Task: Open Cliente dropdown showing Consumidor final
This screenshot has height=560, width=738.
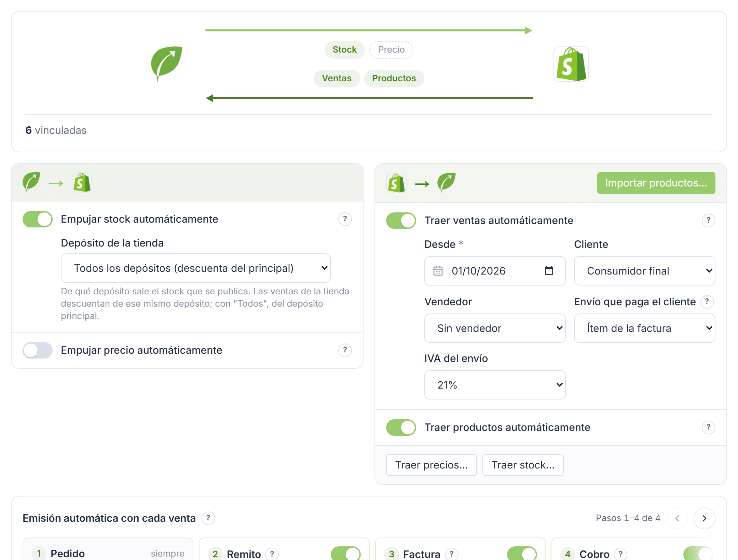Action: click(x=644, y=271)
